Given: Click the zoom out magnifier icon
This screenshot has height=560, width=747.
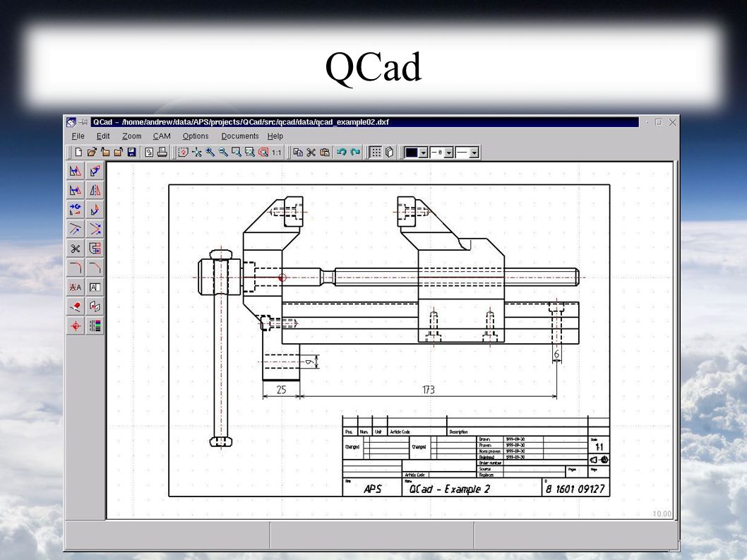Looking at the screenshot, I should (x=223, y=152).
